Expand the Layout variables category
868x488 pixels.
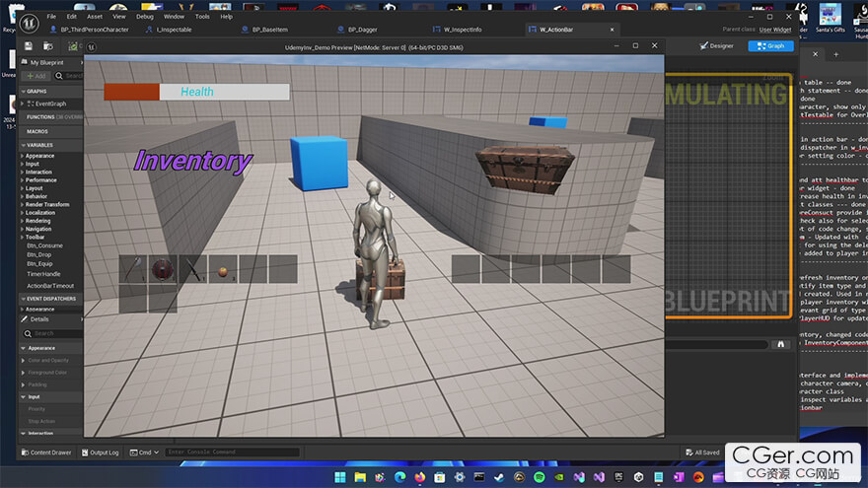click(x=22, y=188)
